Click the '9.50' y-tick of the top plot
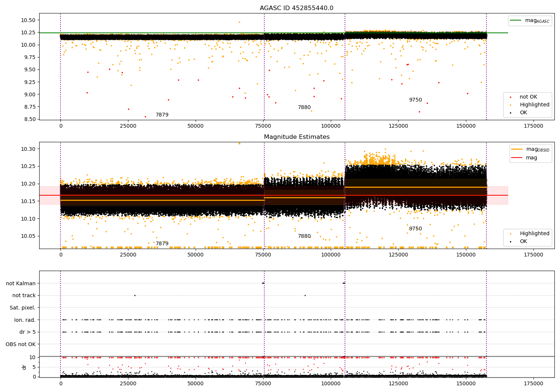 [x=29, y=69]
